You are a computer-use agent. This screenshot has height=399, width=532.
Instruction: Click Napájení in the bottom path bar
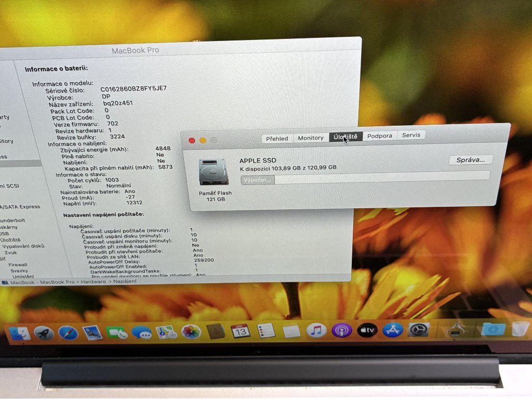tap(125, 281)
